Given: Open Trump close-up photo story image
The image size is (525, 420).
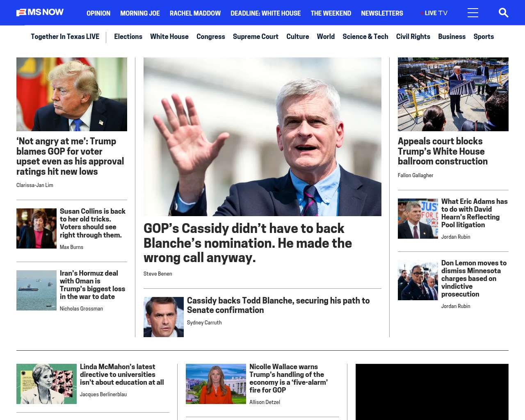Looking at the screenshot, I should point(72,94).
